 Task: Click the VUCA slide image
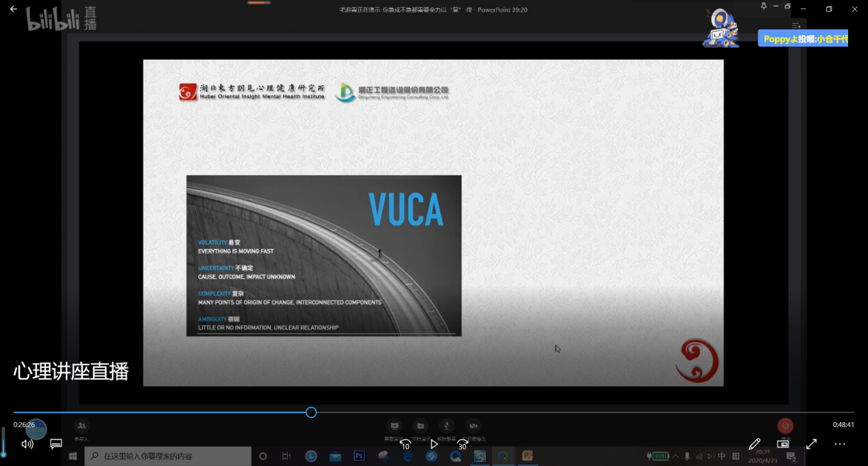[323, 256]
